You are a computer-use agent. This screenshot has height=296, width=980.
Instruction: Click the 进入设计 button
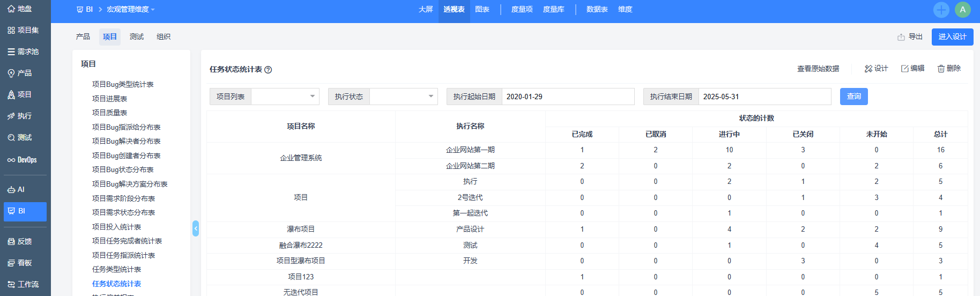click(952, 36)
